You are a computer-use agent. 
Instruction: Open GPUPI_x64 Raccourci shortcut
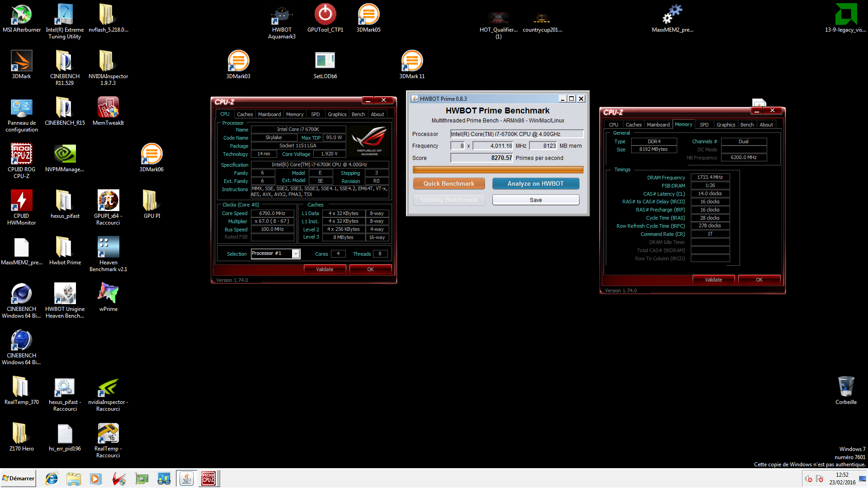click(108, 207)
